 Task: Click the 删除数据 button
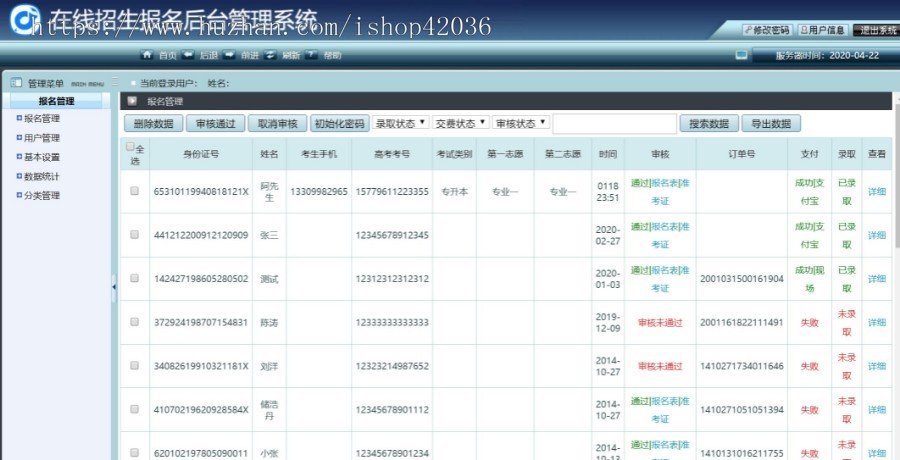[153, 124]
